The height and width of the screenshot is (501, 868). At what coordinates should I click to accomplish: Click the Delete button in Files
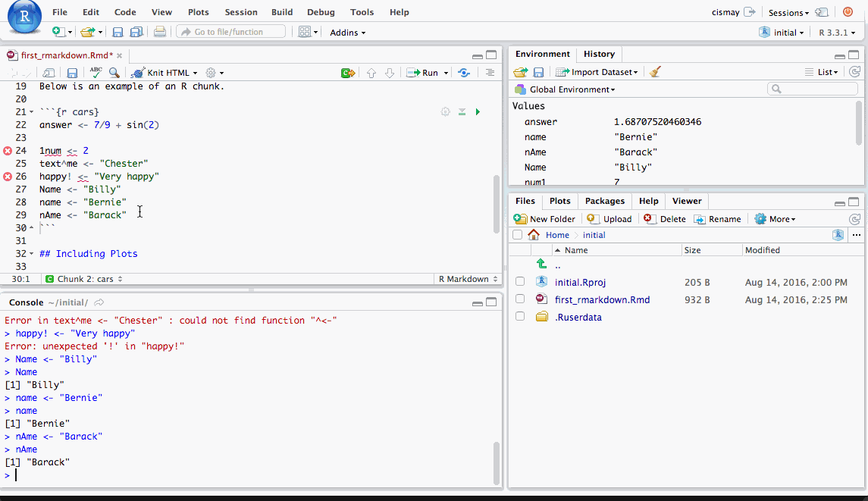(x=665, y=219)
